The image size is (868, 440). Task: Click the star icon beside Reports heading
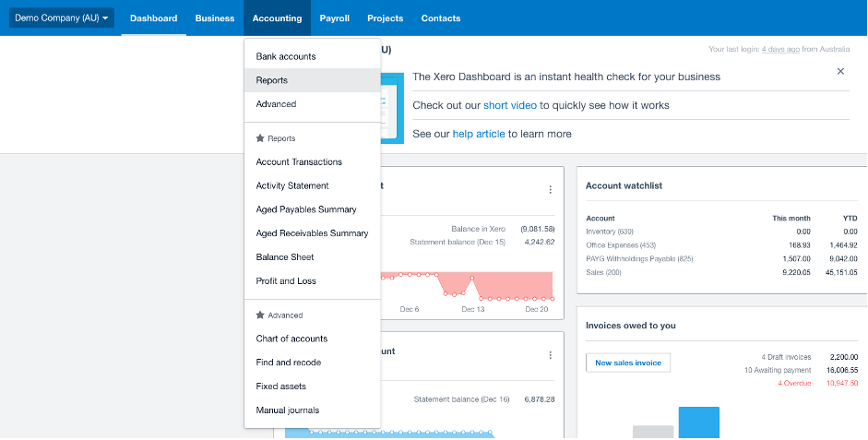(x=260, y=138)
